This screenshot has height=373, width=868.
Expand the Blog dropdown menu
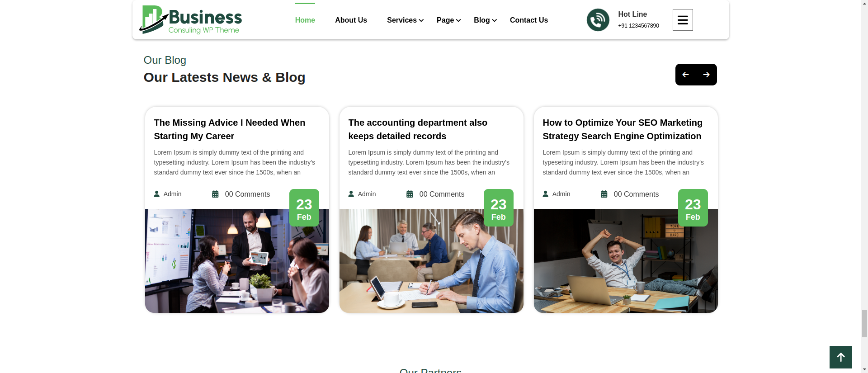click(485, 20)
